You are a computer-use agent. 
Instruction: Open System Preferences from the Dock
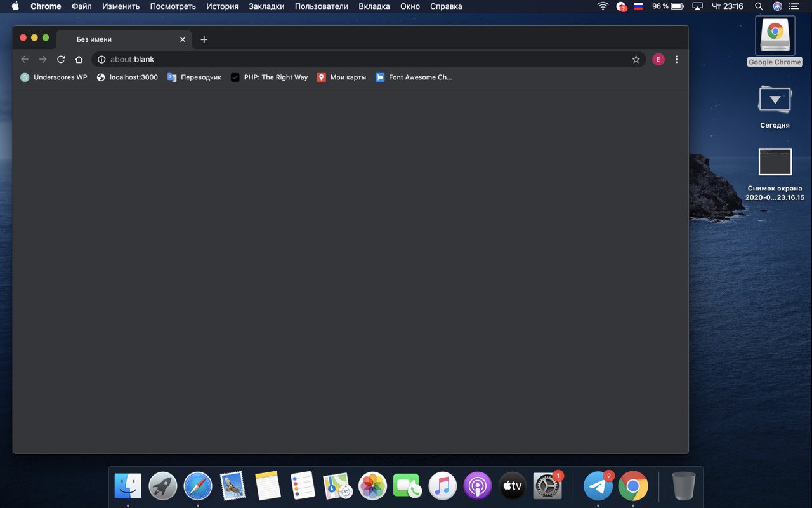[x=547, y=485]
